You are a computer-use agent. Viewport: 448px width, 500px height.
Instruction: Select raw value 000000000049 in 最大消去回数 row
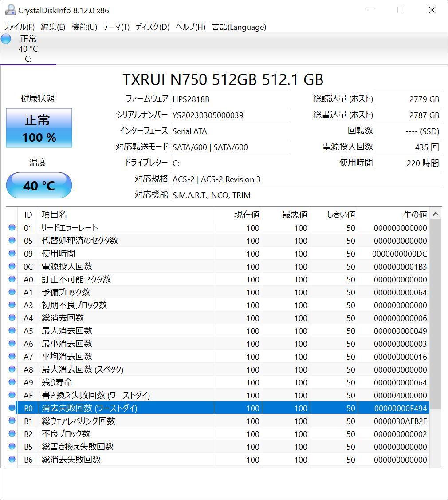click(x=400, y=331)
